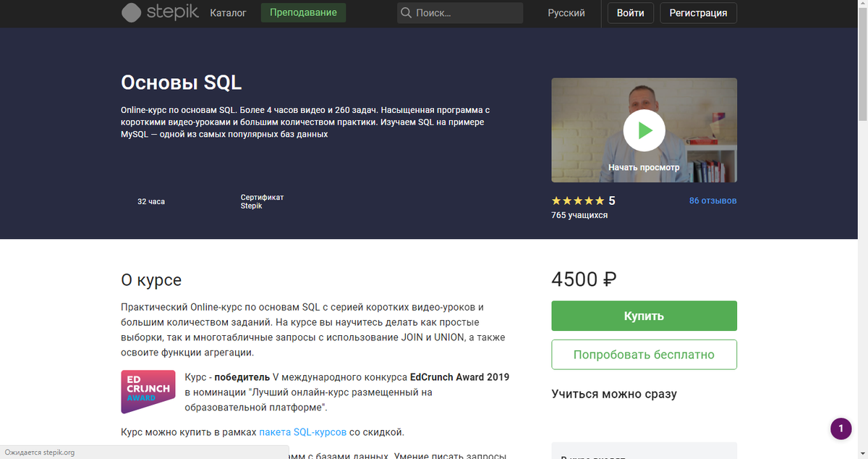This screenshot has height=459, width=868.
Task: Open the Преподавание section
Action: click(x=303, y=13)
